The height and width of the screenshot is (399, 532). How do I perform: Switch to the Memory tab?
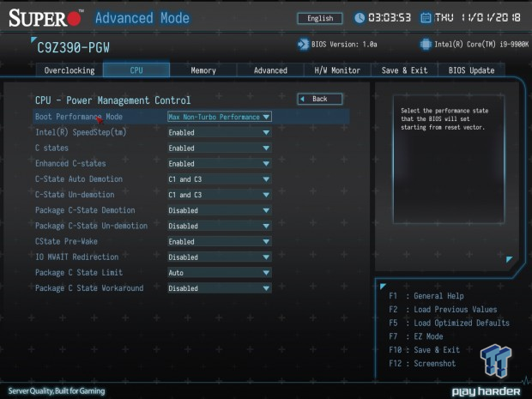coord(203,70)
